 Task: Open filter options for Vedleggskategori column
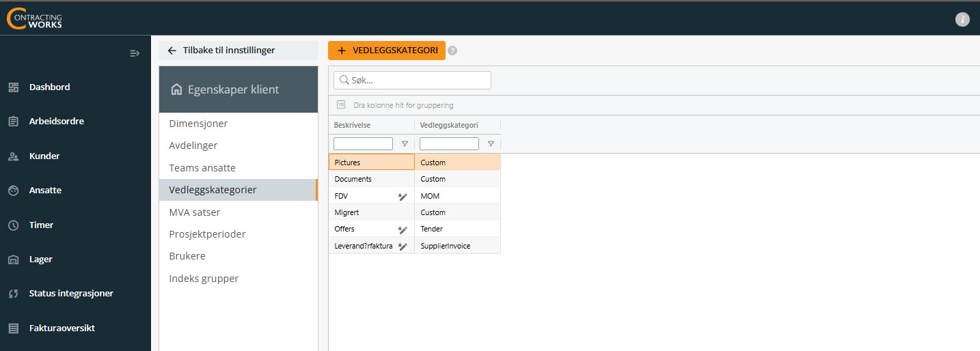(x=491, y=144)
